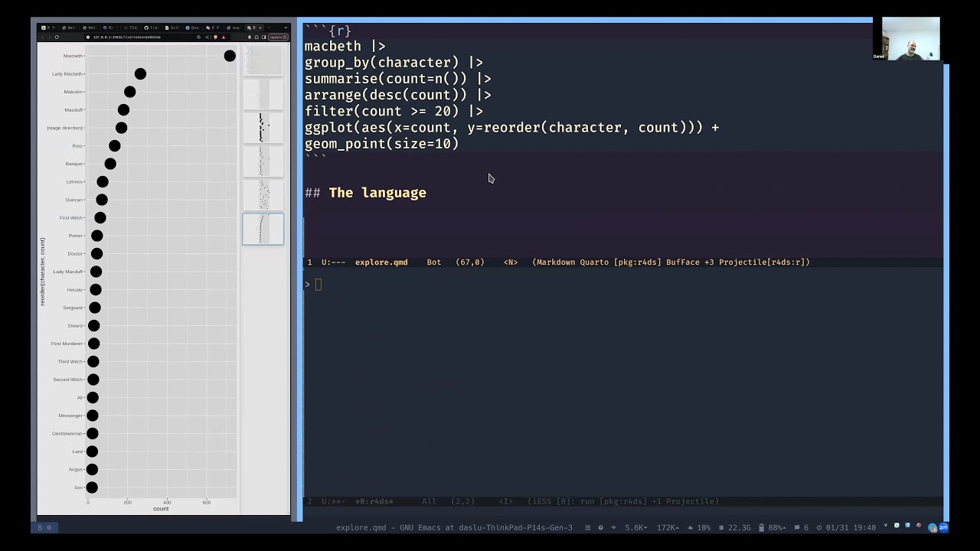The height and width of the screenshot is (551, 980).
Task: Click 'Bot' position indicator in mode line
Action: (x=434, y=262)
